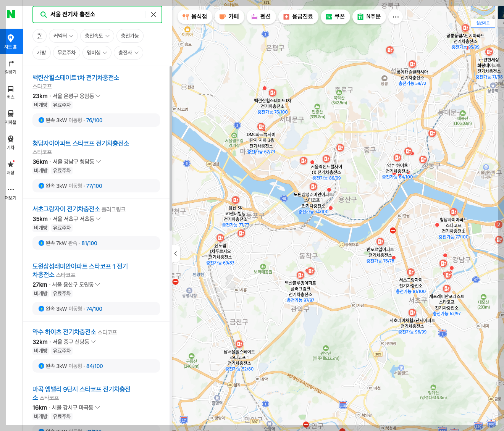The width and height of the screenshot is (504, 431).
Task: Click charger pin above DMC파크뷰자이 label
Action: (261, 127)
